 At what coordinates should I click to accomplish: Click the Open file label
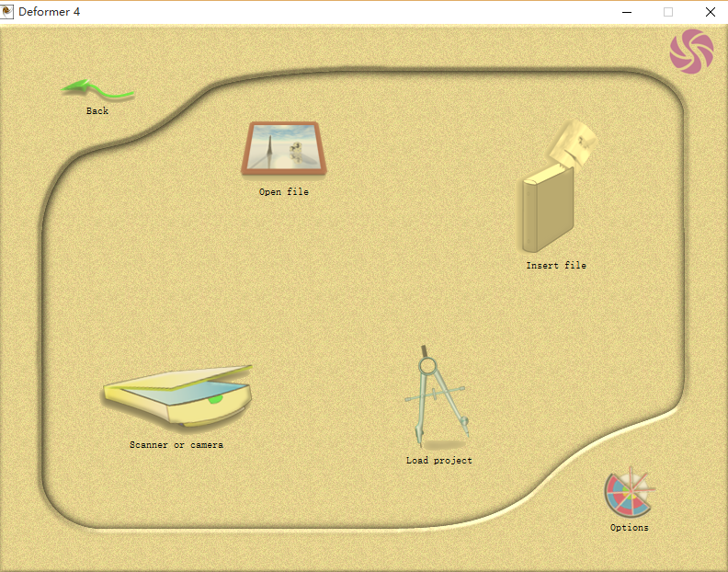(284, 192)
